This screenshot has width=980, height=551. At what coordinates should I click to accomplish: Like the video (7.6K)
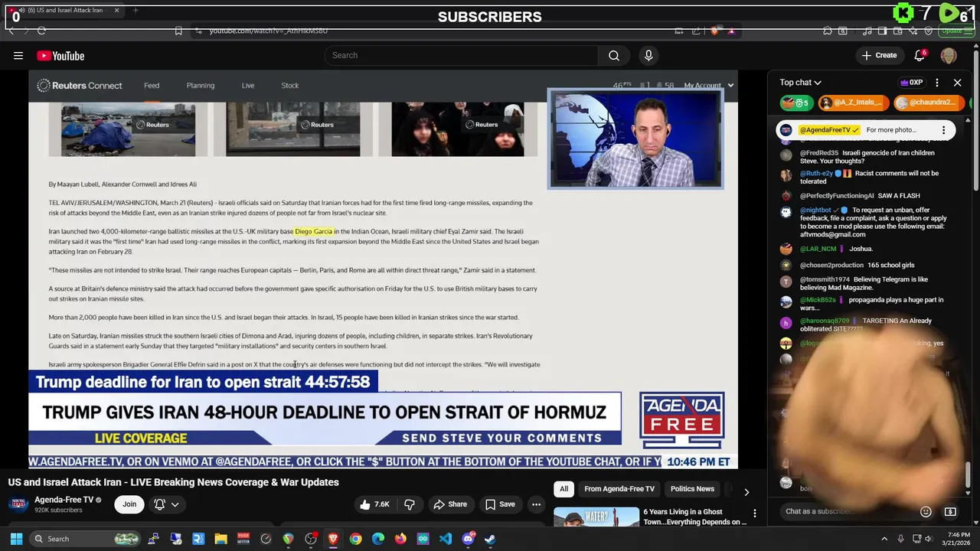[x=375, y=504]
